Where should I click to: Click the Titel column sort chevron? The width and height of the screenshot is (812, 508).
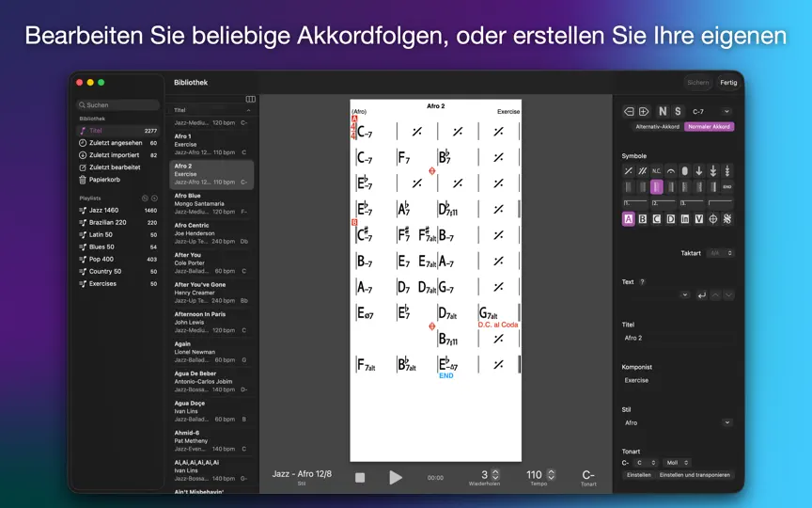(248, 110)
